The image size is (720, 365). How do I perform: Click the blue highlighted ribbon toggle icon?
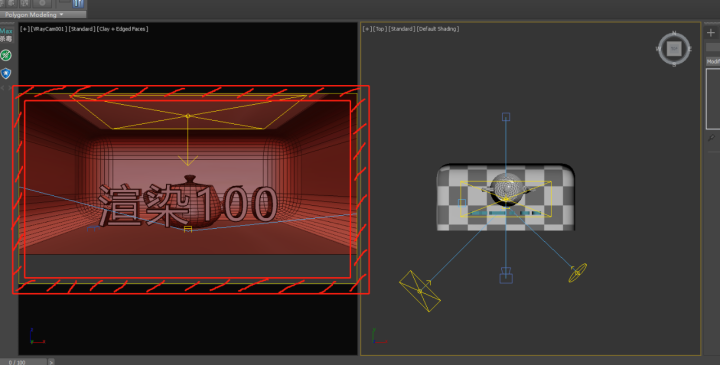[78, 4]
